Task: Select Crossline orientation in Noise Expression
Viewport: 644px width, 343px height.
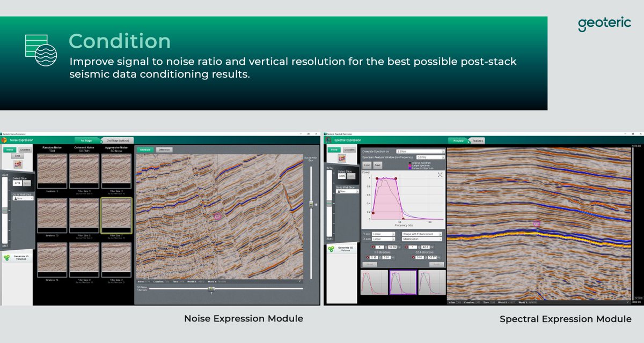Action: 25,150
